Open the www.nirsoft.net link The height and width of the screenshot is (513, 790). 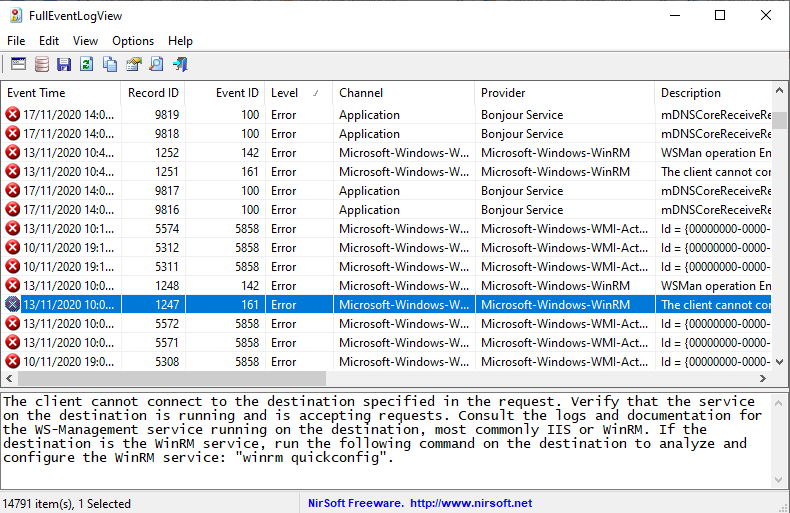tap(470, 503)
